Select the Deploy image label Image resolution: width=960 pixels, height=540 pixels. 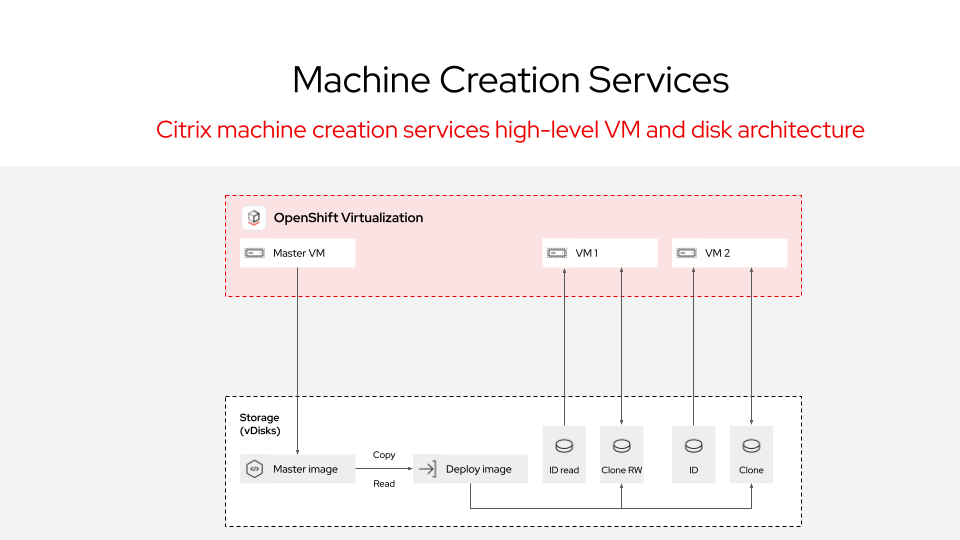tap(478, 469)
